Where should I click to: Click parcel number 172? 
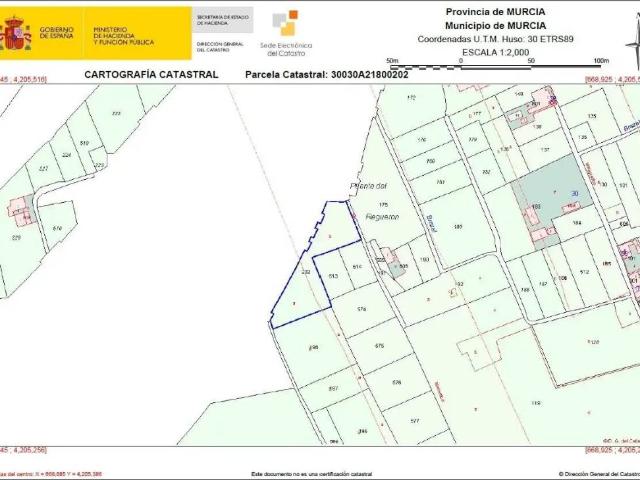point(411,98)
